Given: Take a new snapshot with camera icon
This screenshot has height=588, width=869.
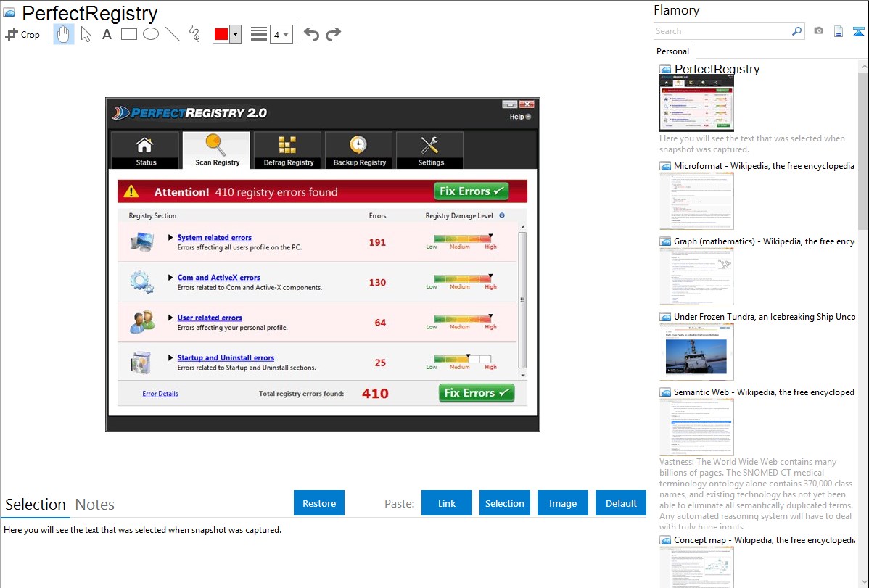Looking at the screenshot, I should click(818, 31).
